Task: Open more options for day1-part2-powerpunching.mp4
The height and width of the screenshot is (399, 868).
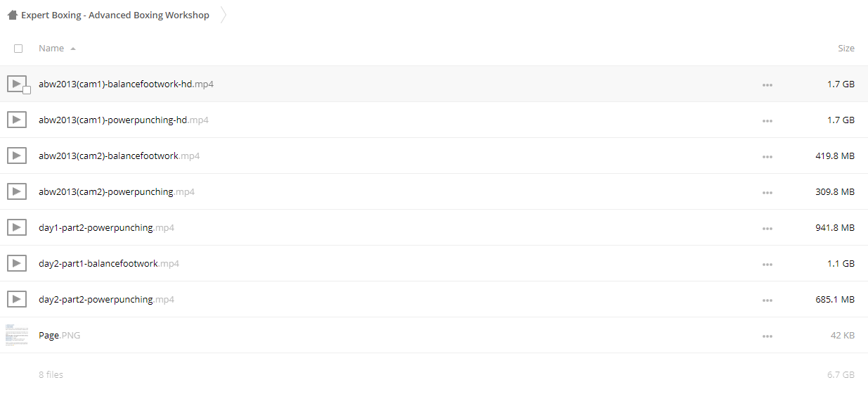Action: tap(767, 228)
